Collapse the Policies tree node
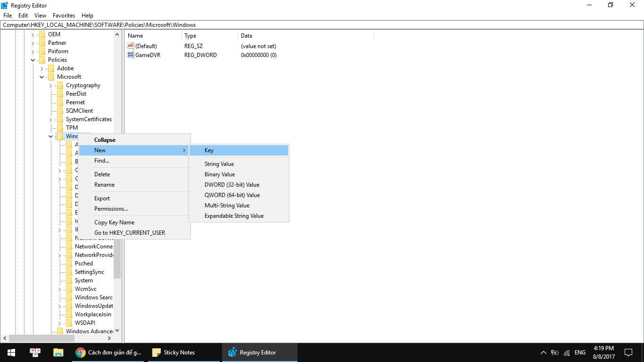The height and width of the screenshot is (362, 644). pyautogui.click(x=33, y=59)
